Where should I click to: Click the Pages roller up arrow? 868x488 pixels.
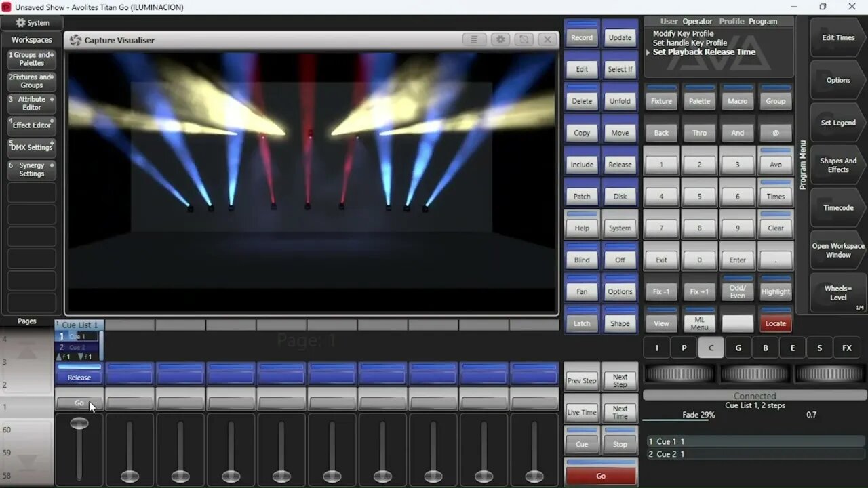coord(26,352)
